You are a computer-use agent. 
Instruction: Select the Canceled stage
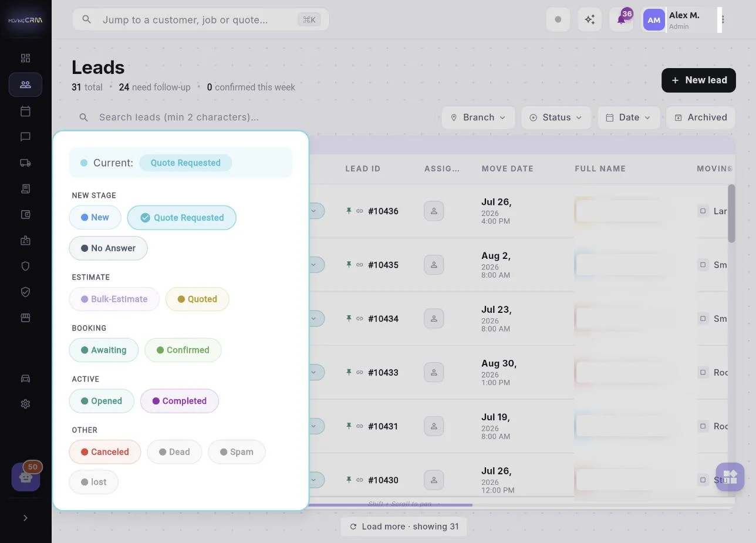(105, 452)
